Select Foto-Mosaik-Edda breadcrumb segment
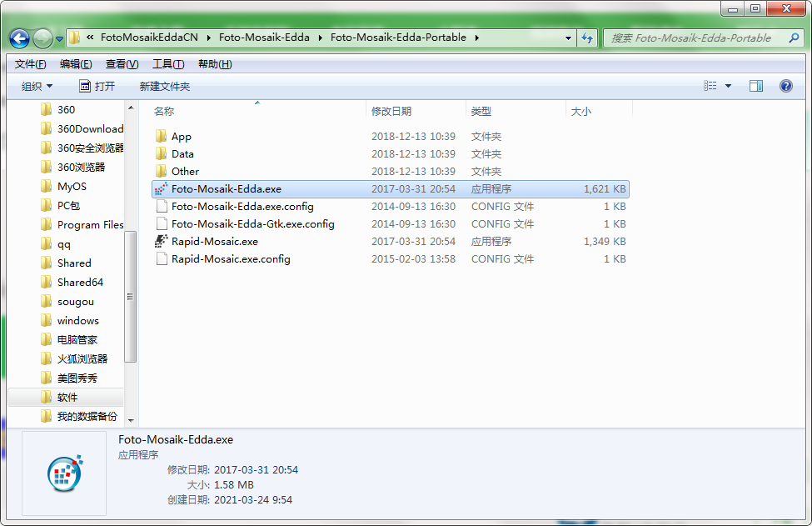The height and width of the screenshot is (526, 812). [264, 38]
